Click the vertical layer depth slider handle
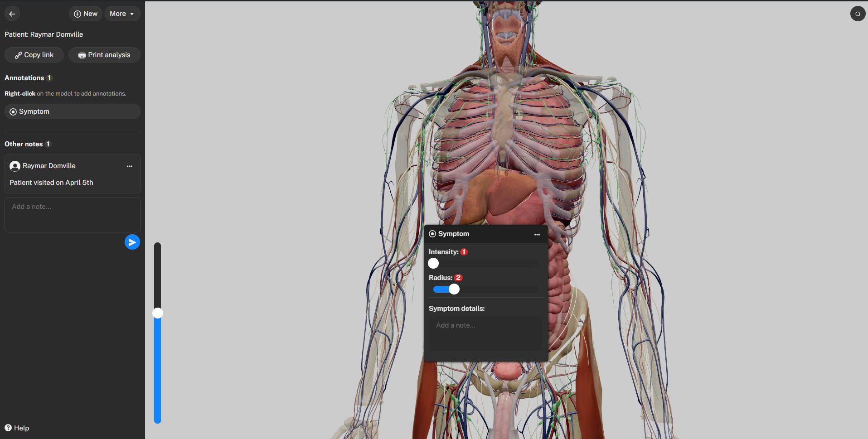Viewport: 868px width, 439px height. [158, 313]
